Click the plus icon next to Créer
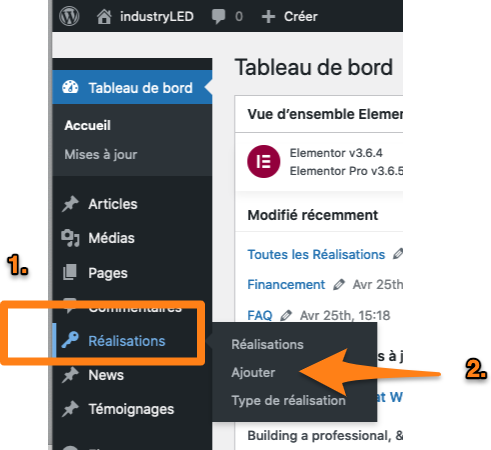491x450 pixels. [x=268, y=17]
